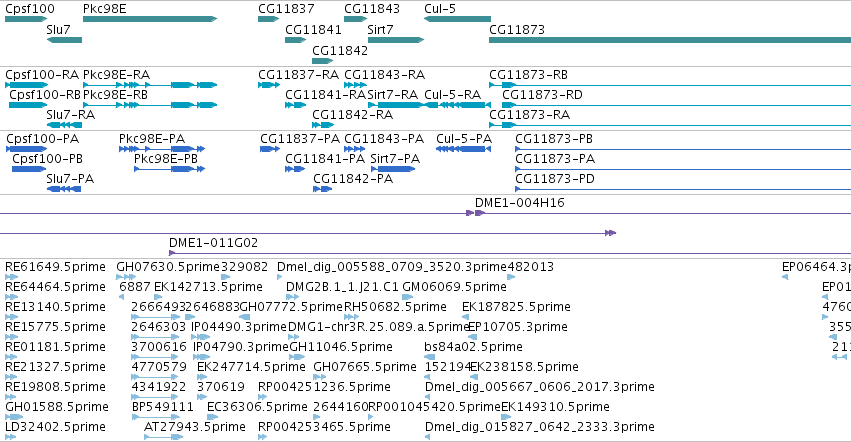Select the Cul-5-PA protein
The width and height of the screenshot is (851, 442).
point(463,149)
